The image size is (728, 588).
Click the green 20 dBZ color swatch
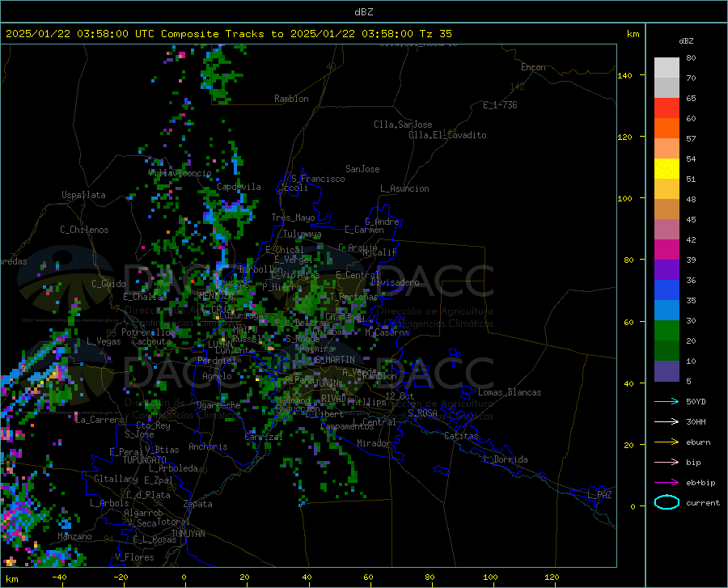point(667,331)
